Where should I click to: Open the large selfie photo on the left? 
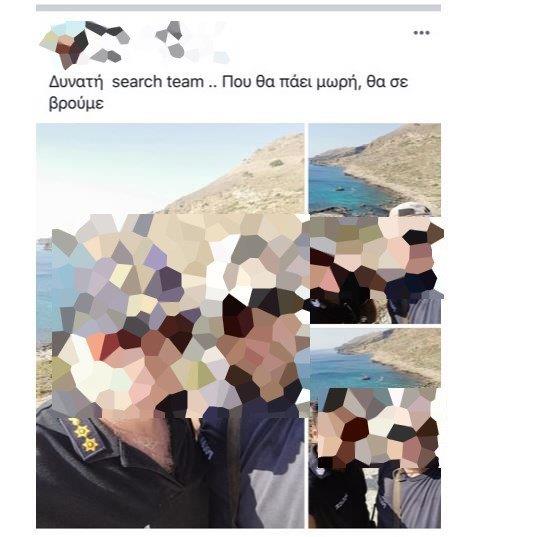tap(170, 326)
